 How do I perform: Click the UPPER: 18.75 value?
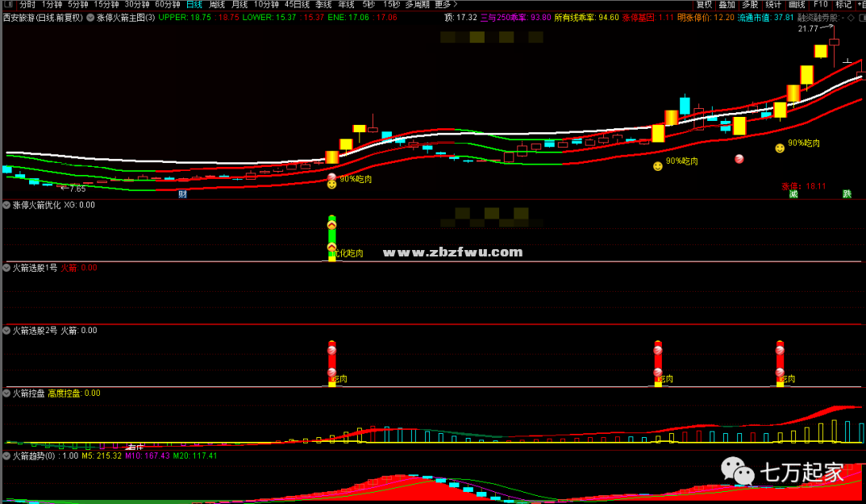[185, 18]
